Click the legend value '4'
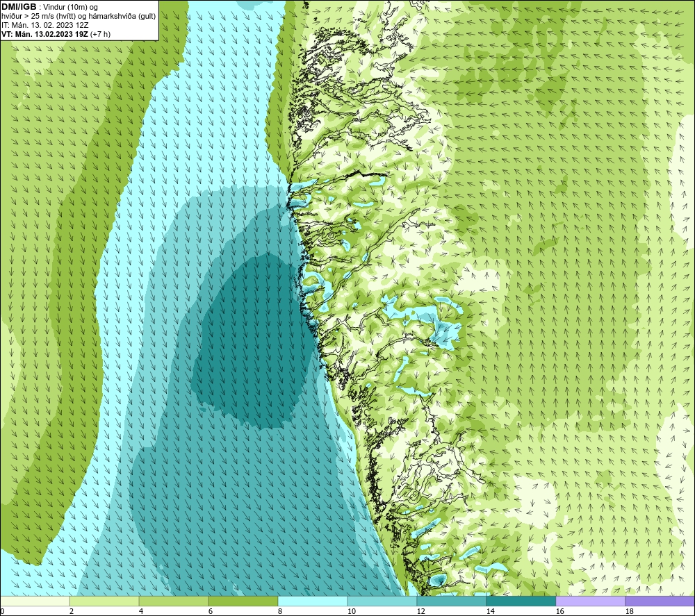Viewport: 695px width, 616px height. point(141,611)
